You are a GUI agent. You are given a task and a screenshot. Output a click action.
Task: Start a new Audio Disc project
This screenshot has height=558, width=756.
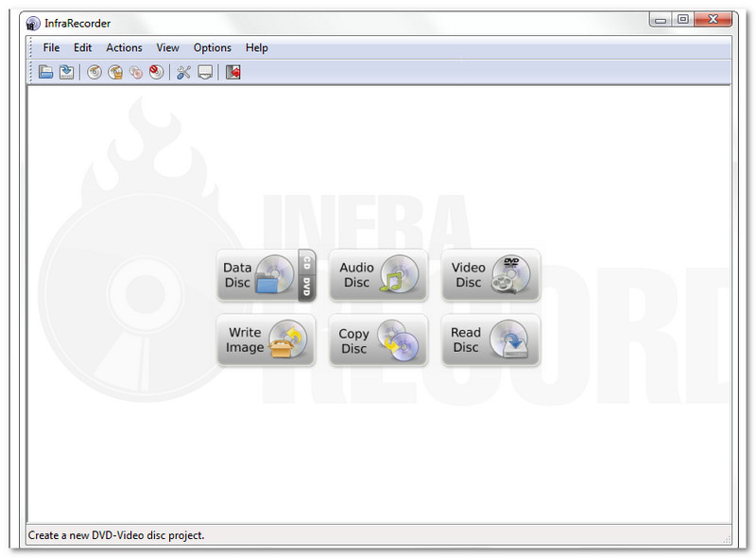(x=379, y=275)
